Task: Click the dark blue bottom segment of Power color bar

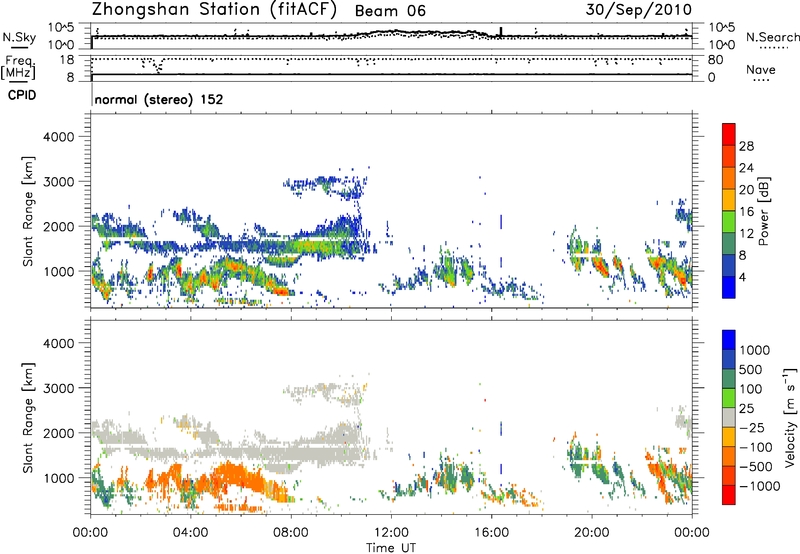Action: click(x=729, y=287)
